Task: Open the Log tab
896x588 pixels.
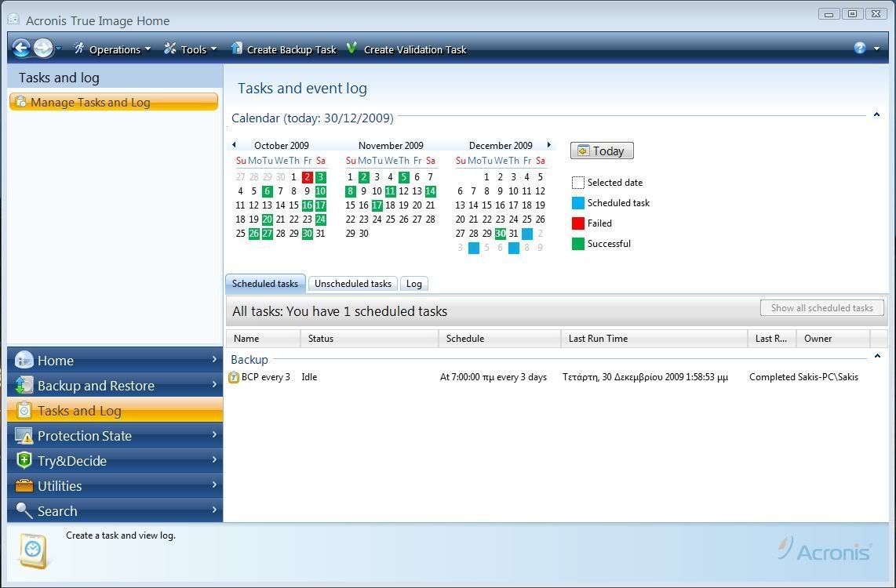Action: point(413,283)
